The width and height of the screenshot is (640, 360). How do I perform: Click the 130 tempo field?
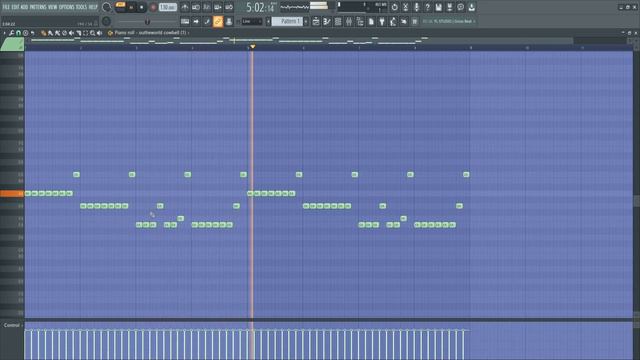tap(167, 7)
